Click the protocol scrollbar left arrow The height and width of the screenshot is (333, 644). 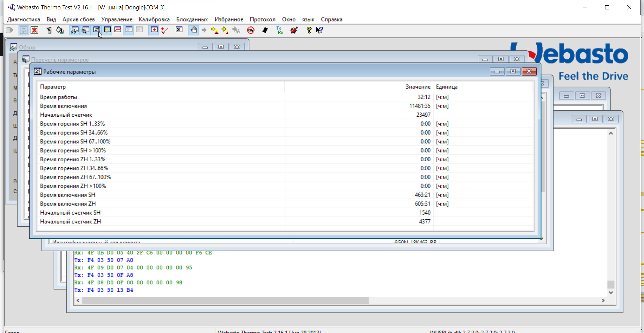pos(78,300)
